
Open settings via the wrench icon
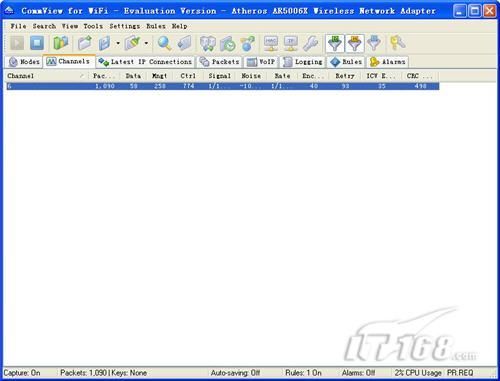311,43
